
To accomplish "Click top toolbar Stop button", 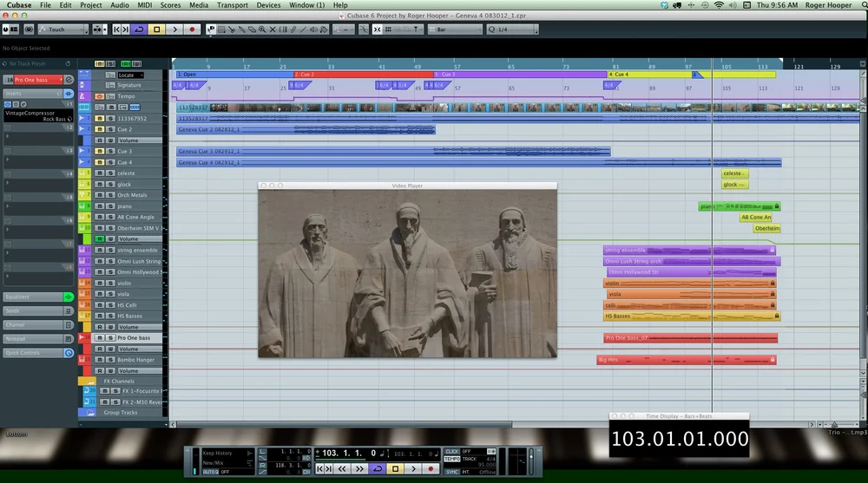I will click(x=156, y=29).
